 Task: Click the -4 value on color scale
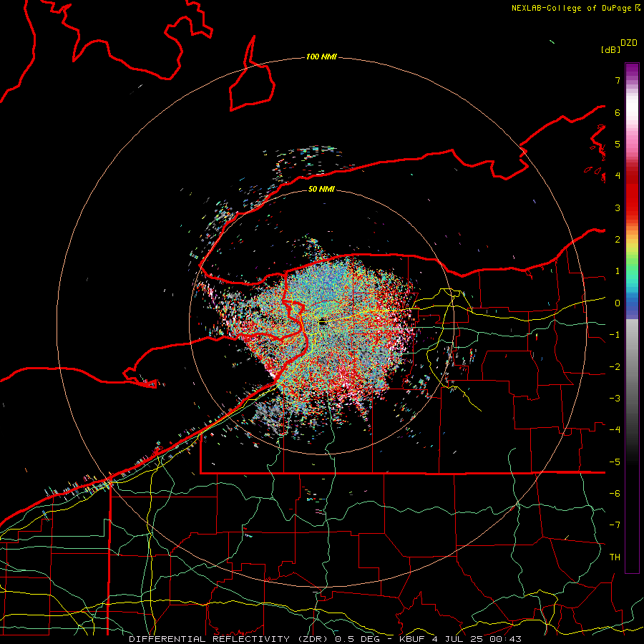(615, 430)
